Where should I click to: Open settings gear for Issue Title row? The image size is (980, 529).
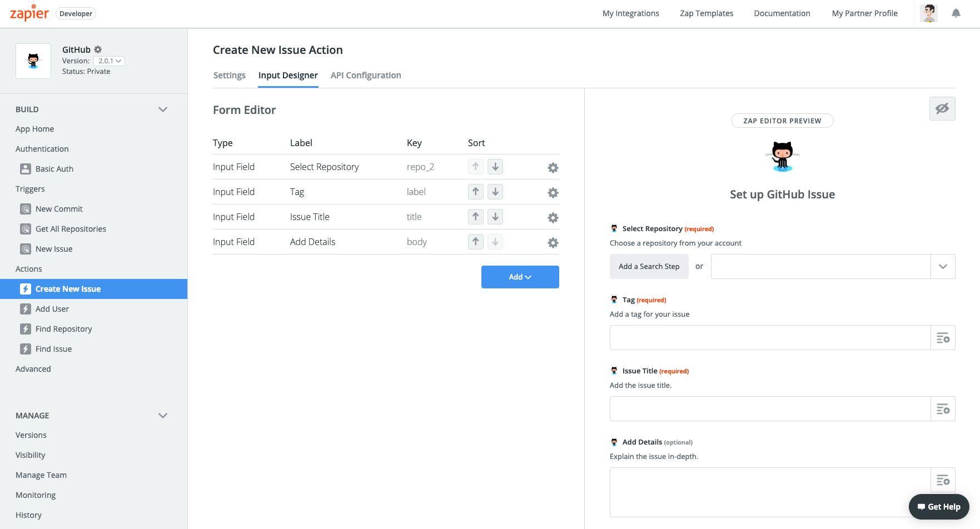(x=553, y=218)
